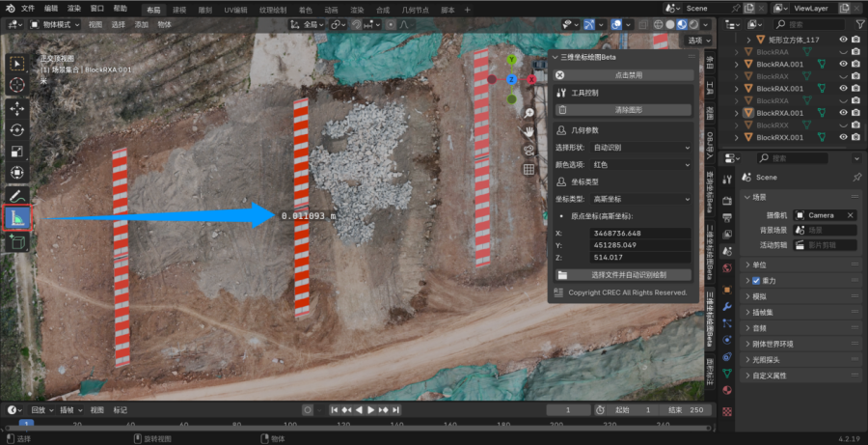Select the Rotate tool
The image size is (868, 445).
coord(17,129)
